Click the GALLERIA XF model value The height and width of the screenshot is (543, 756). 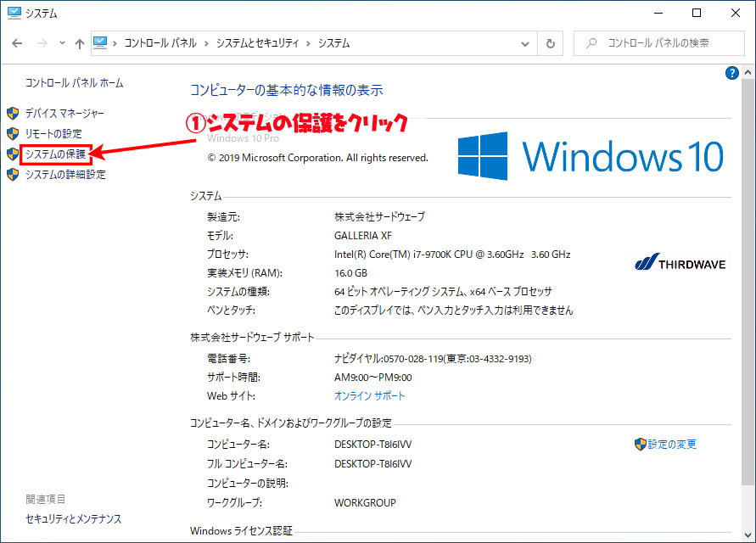pos(363,236)
